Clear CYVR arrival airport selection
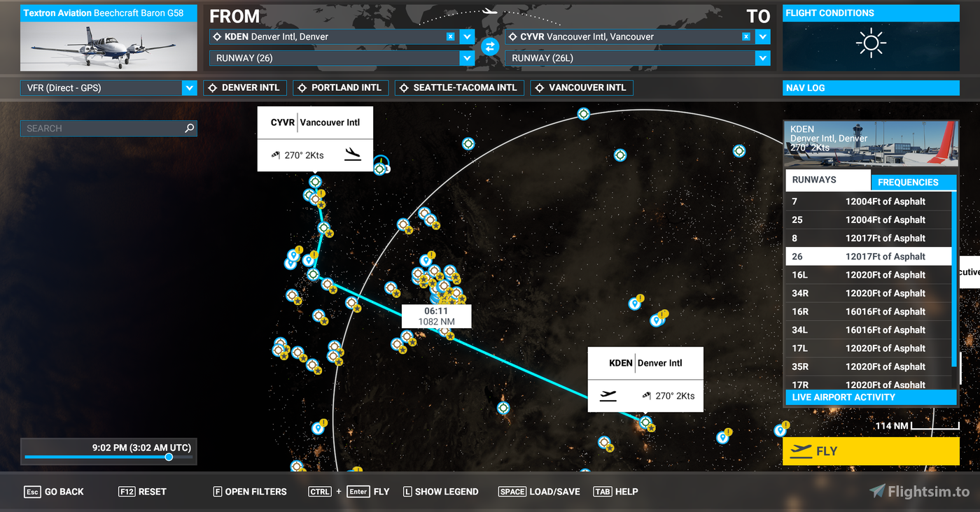Viewport: 980px width, 512px height. tap(746, 36)
